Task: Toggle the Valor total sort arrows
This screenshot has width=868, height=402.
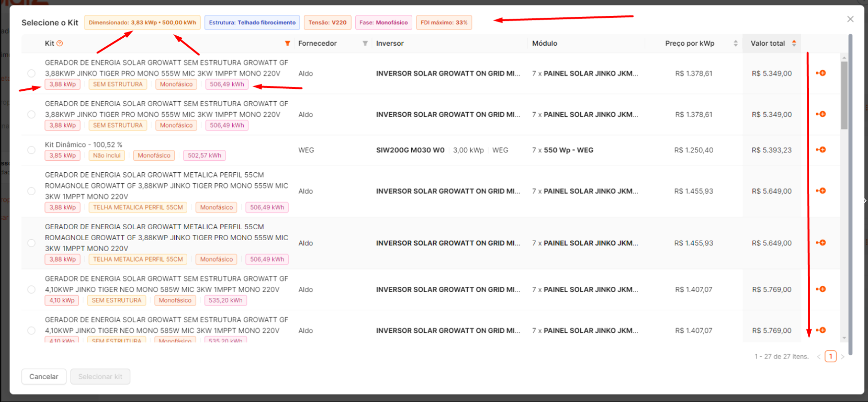Action: click(x=794, y=43)
